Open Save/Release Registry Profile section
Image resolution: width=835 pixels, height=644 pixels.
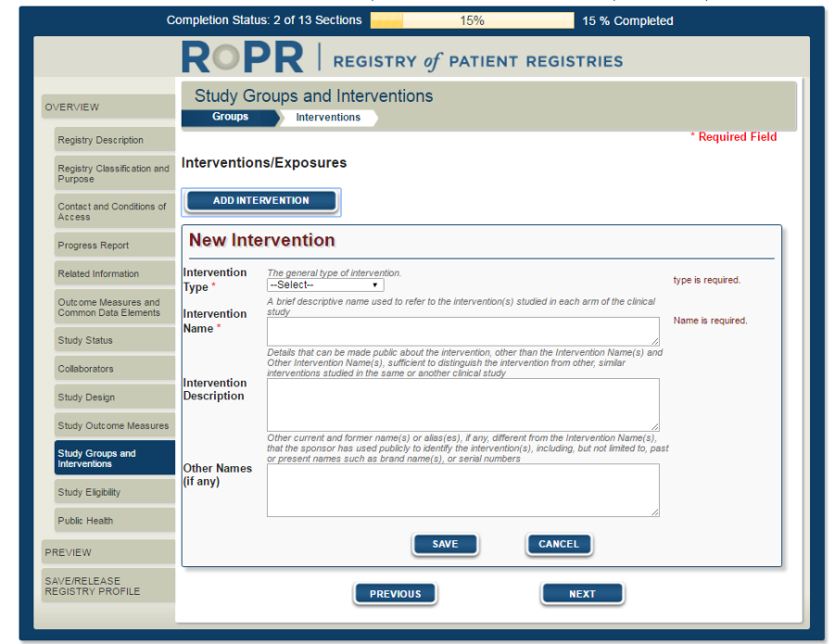point(108,586)
